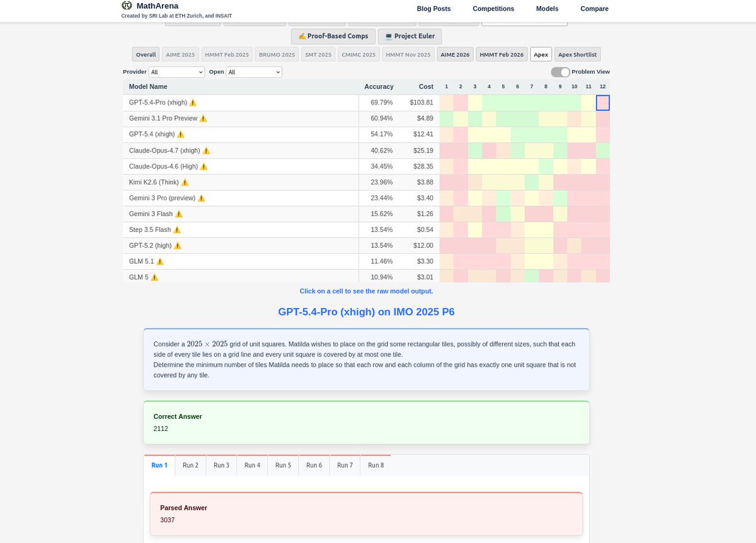This screenshot has height=543, width=756.
Task: Sort by the Accuracy column header
Action: [379, 86]
